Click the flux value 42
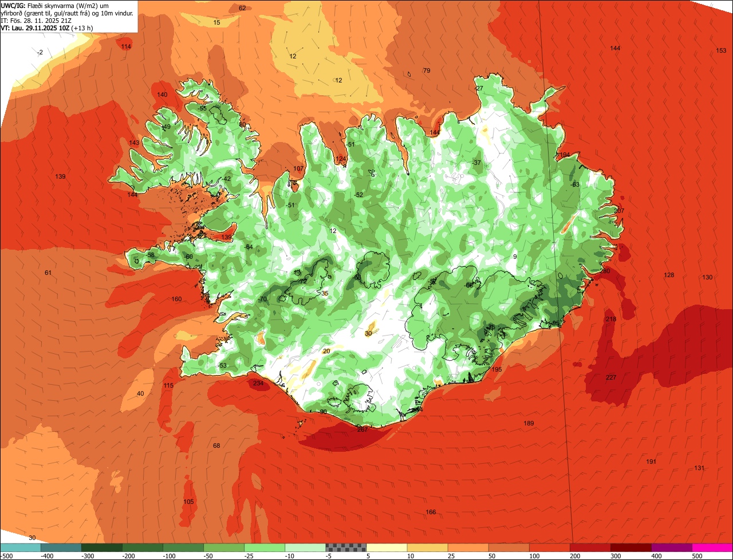The width and height of the screenshot is (733, 560). 227,179
